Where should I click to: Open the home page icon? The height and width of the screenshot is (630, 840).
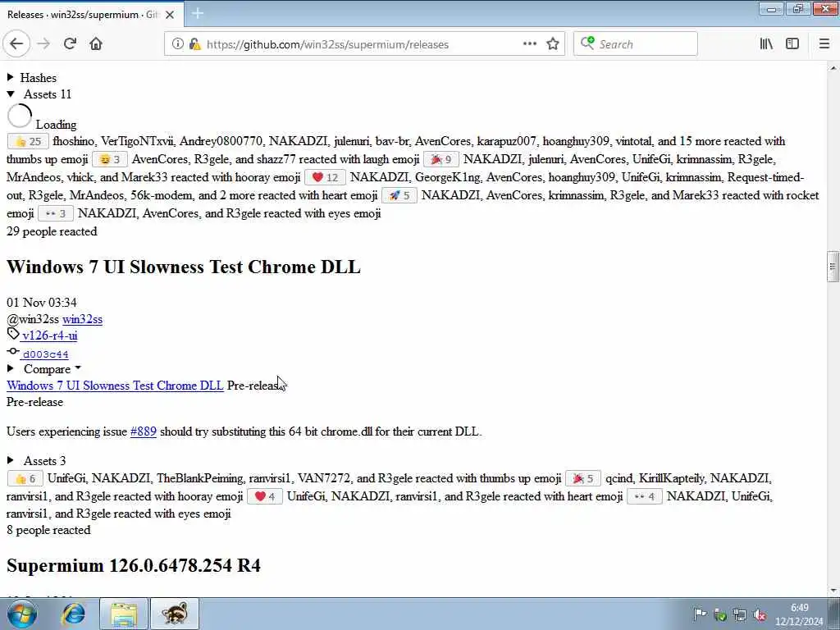[96, 44]
